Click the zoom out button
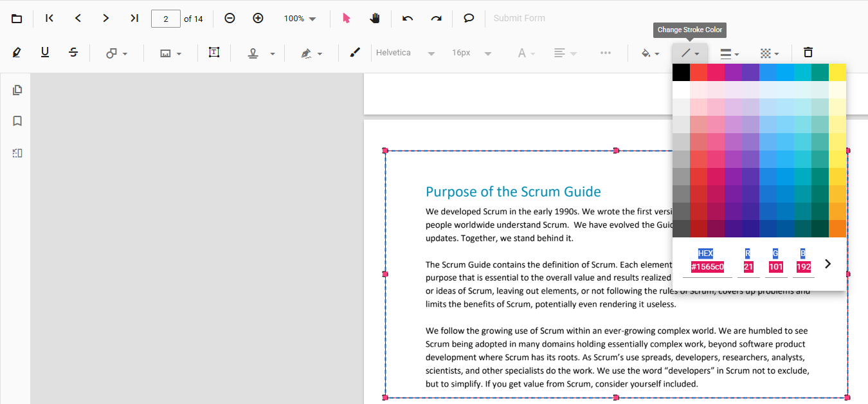 [x=230, y=19]
